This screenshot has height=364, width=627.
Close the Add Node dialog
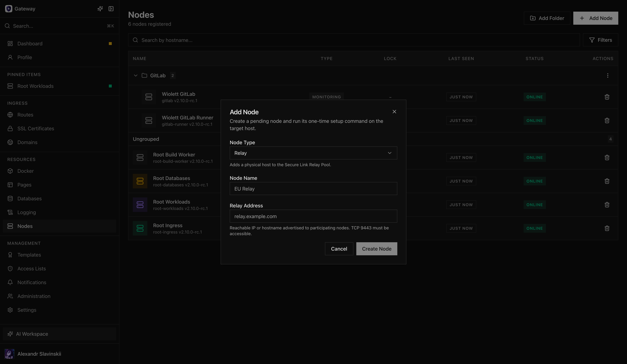394,112
